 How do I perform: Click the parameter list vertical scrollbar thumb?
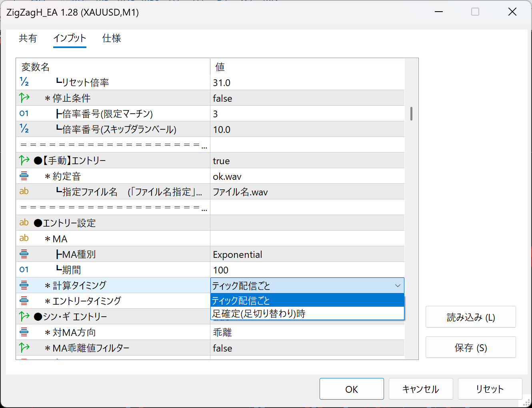[411, 114]
